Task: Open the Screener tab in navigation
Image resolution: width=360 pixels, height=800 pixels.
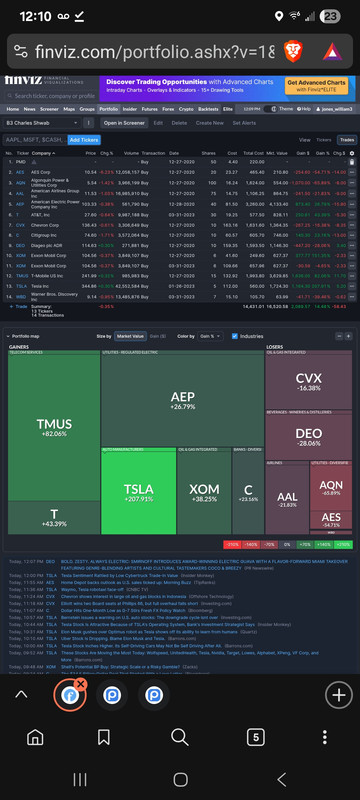Action: coord(49,109)
